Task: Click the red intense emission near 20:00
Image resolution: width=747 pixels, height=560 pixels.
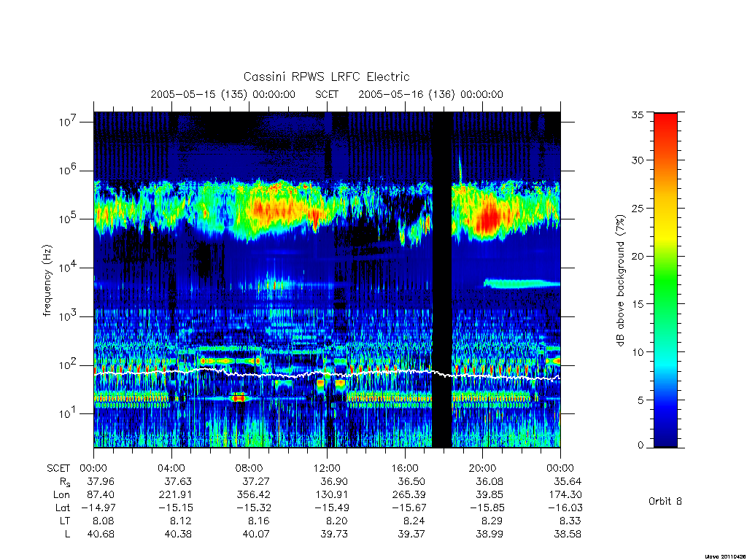Action: (x=488, y=218)
